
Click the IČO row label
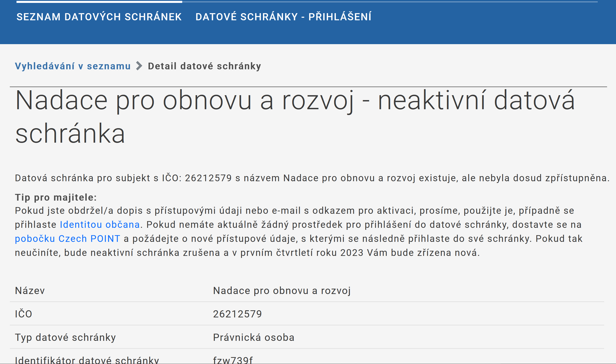click(x=24, y=314)
